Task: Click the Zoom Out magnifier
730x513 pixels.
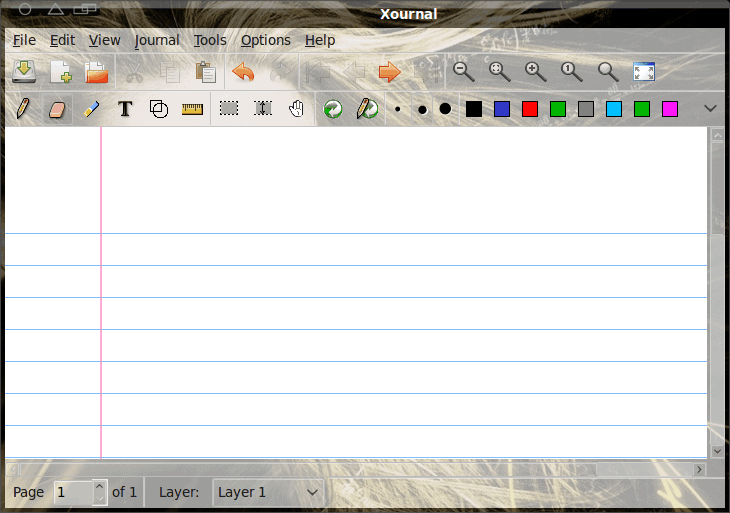Action: 463,72
